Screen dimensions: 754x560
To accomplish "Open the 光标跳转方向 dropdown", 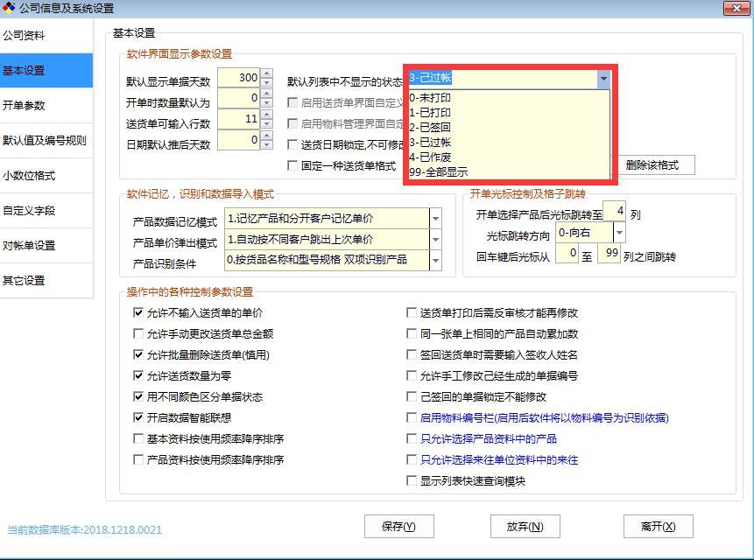I will 619,233.
